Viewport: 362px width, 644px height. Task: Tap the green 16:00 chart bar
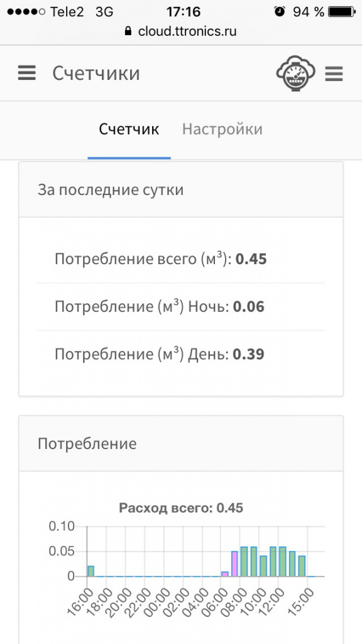(90, 571)
